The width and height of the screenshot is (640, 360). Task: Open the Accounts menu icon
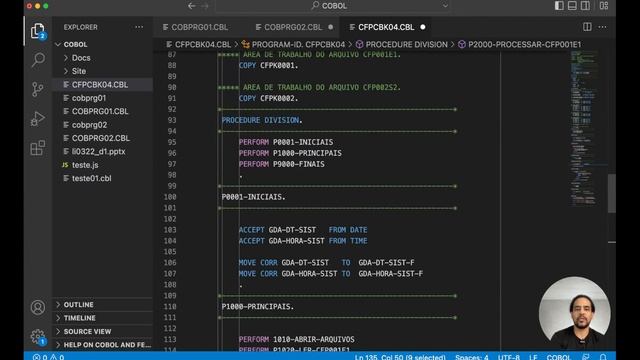point(38,307)
